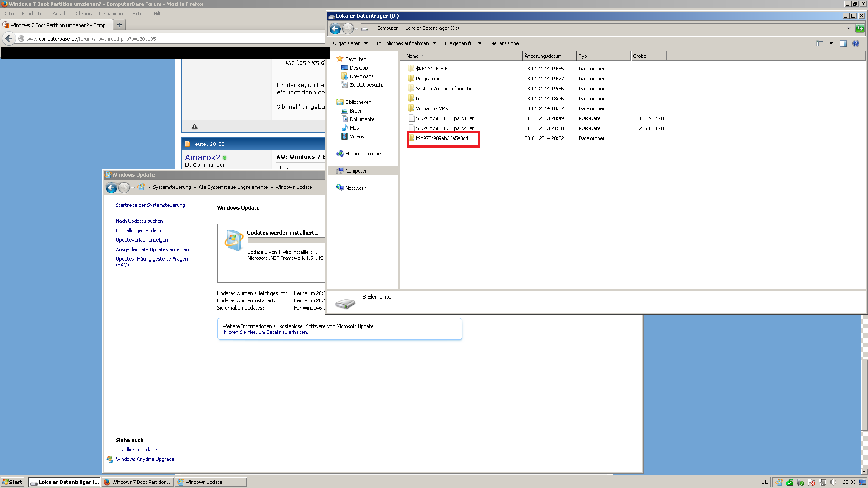Expand the Computer breadcrumb arrow in Explorer

(402, 28)
